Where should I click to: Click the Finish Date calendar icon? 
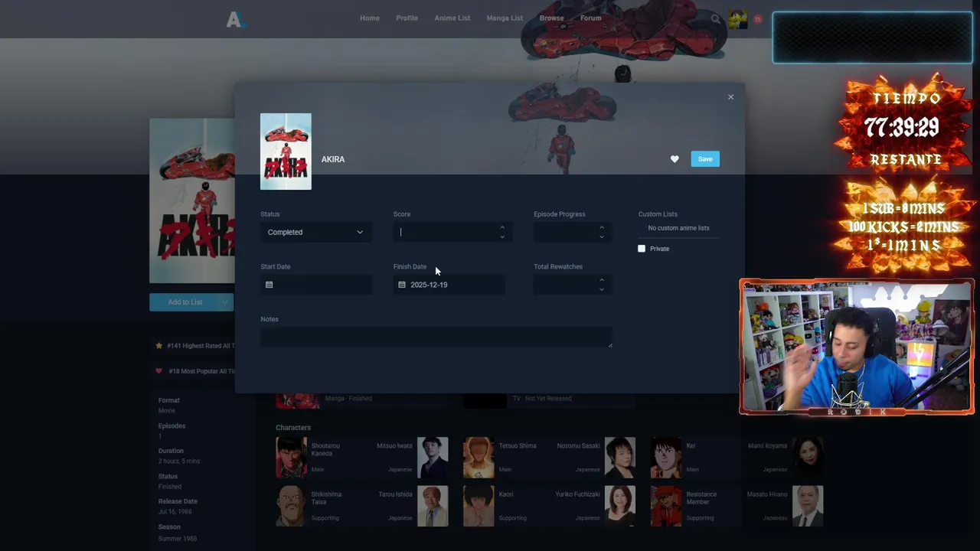(402, 285)
